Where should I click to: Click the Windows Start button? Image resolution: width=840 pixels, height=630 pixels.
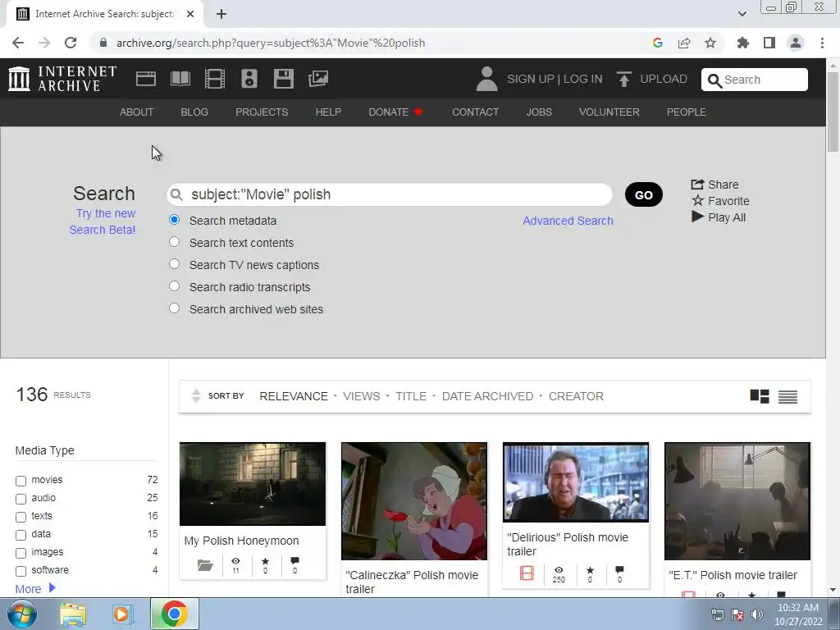(22, 614)
